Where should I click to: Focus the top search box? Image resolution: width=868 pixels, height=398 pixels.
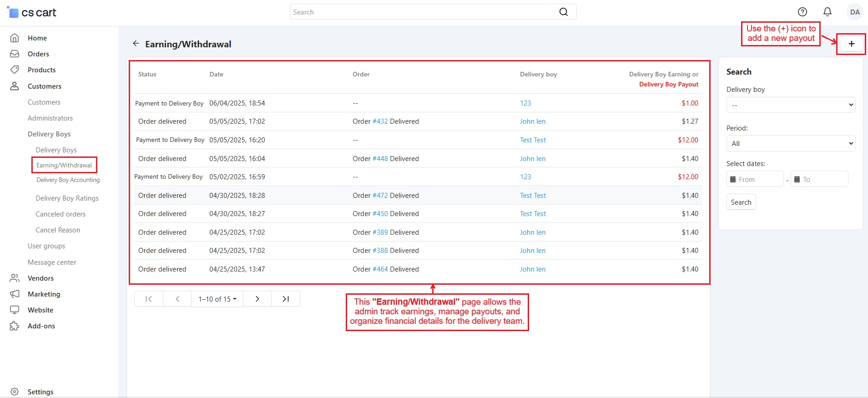[423, 12]
